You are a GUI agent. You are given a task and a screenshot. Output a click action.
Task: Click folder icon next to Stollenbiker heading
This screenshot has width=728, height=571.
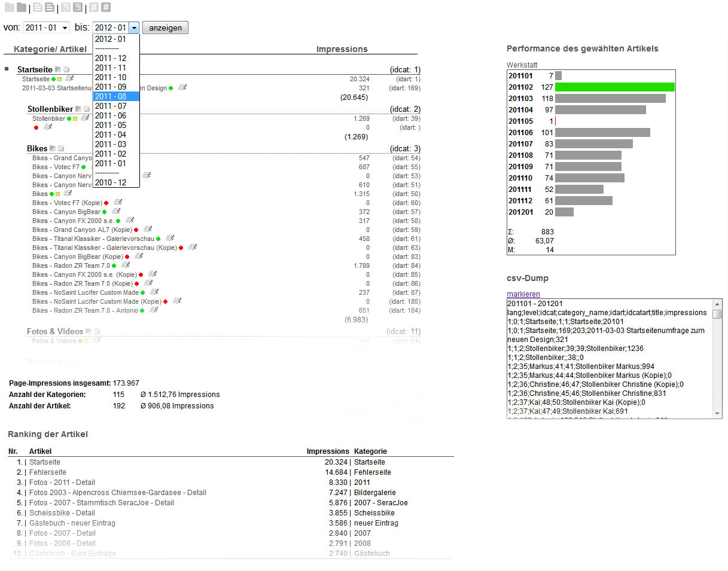coord(78,109)
